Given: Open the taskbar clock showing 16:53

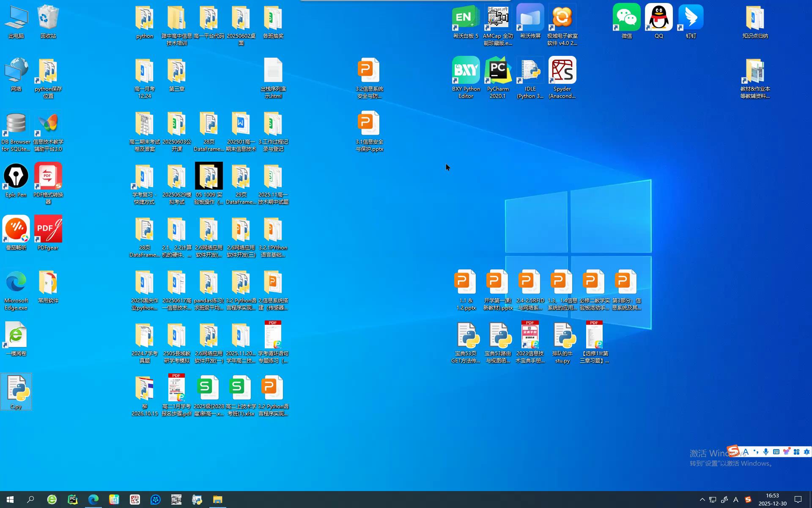Looking at the screenshot, I should point(772,500).
